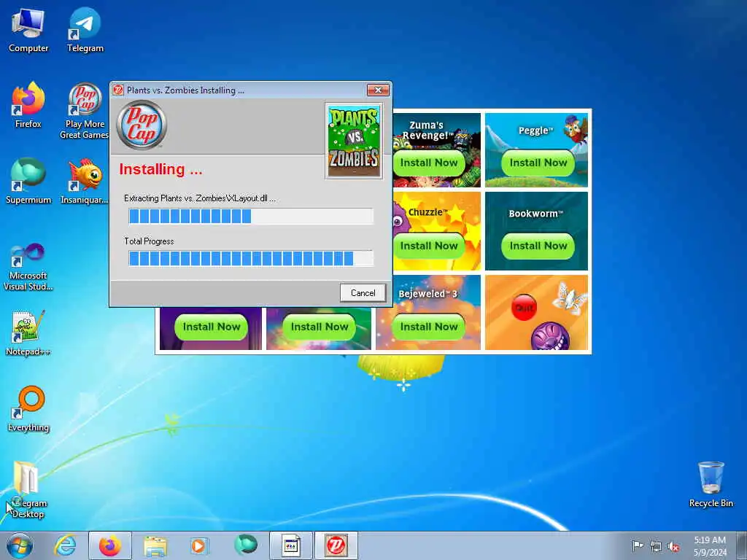Viewport: 747px width, 560px height.
Task: Open the Telegram desktop shortcut
Action: 85,31
